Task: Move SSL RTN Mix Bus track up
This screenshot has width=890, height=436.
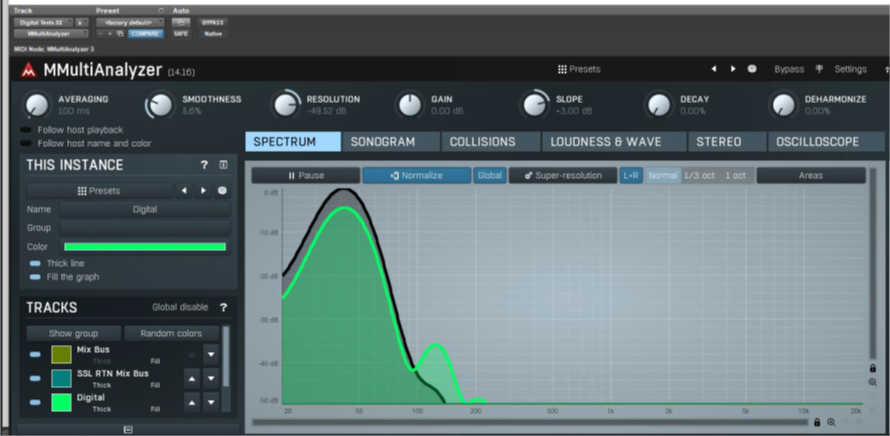Action: coord(192,378)
